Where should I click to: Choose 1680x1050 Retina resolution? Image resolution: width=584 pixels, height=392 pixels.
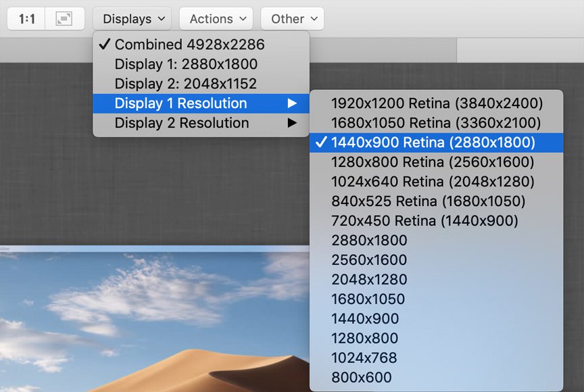point(436,122)
